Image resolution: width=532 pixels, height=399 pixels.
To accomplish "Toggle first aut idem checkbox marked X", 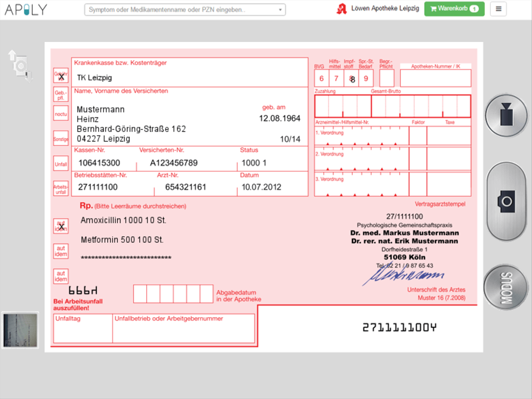I will (x=61, y=226).
